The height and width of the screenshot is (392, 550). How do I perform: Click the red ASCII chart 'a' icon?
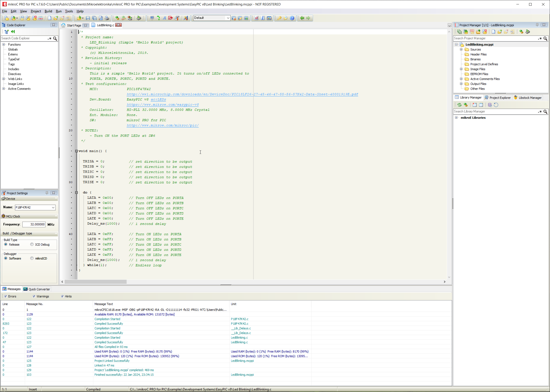(x=256, y=18)
